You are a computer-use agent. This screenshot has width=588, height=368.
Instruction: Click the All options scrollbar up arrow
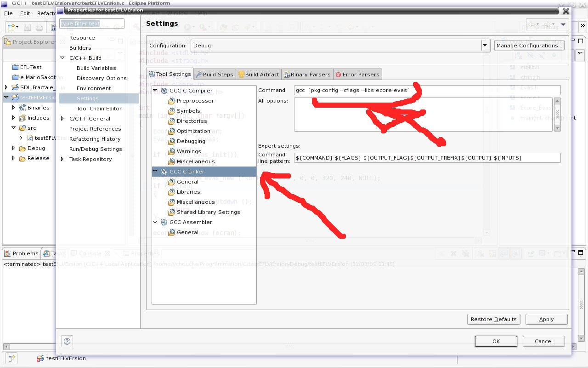[x=558, y=101]
